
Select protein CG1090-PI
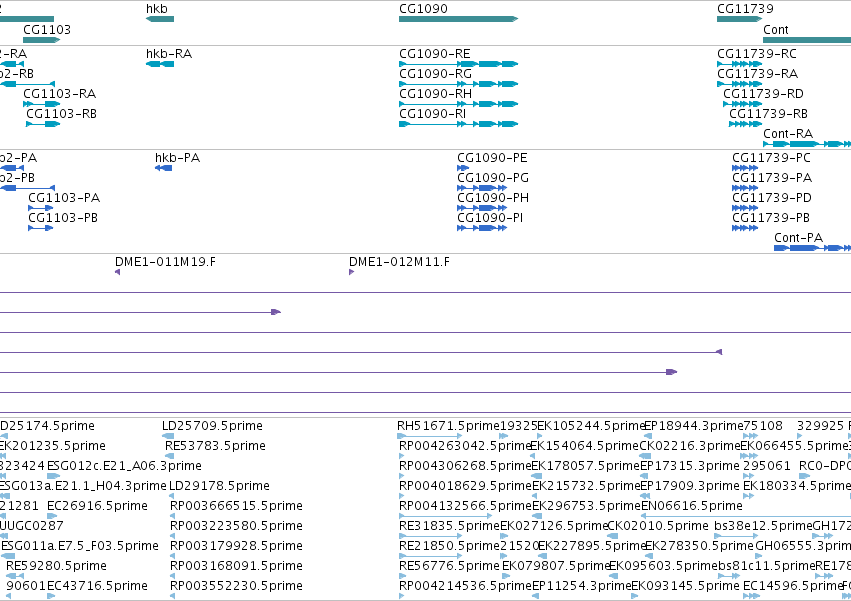(482, 229)
